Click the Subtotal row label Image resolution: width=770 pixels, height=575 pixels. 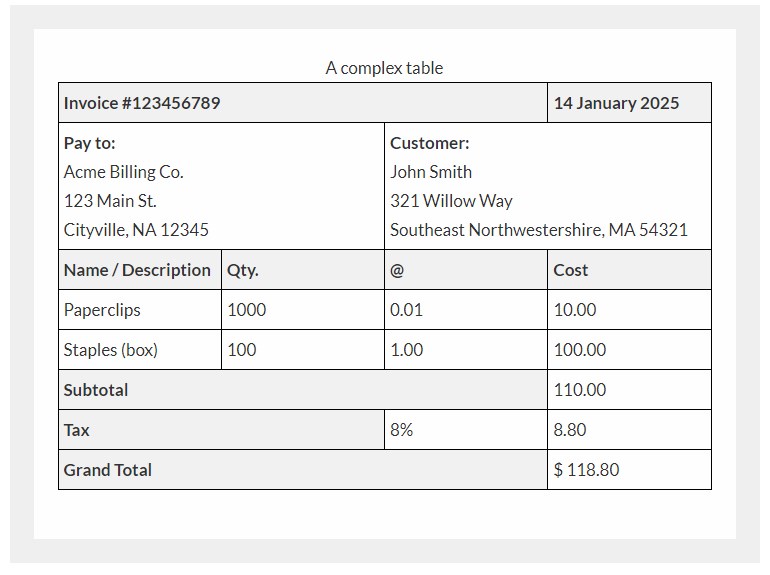(96, 390)
